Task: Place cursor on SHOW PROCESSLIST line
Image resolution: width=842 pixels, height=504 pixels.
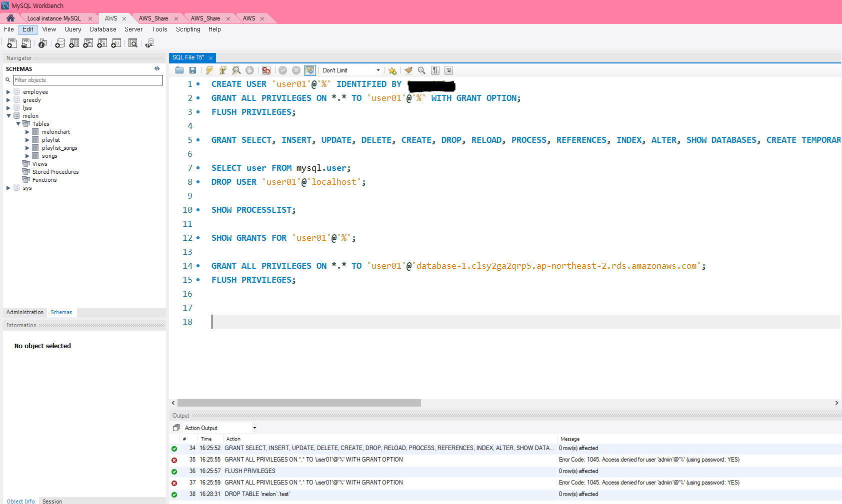Action: coord(253,210)
